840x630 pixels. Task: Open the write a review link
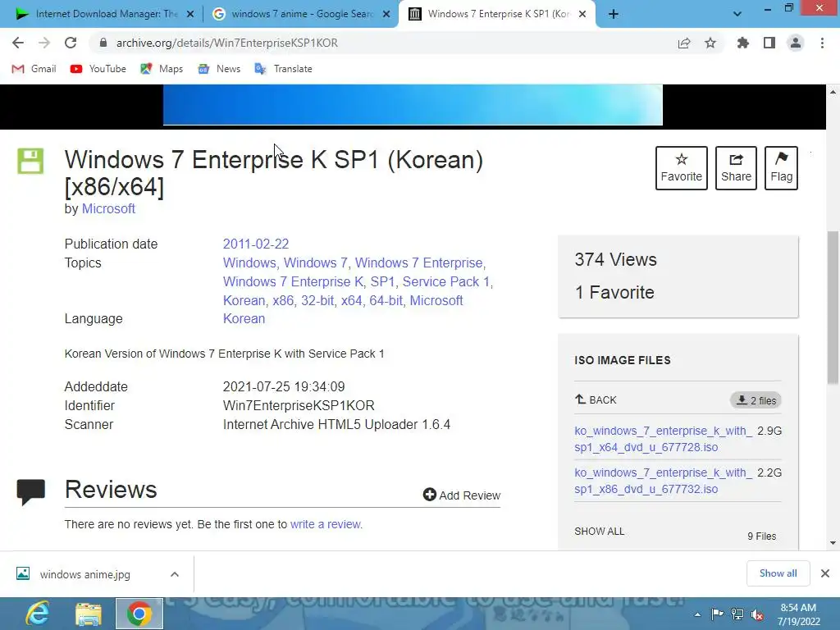(x=326, y=524)
